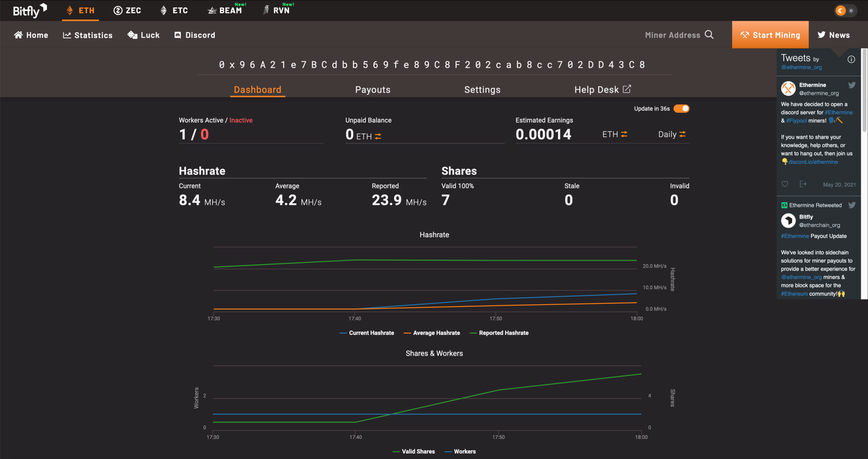868x459 pixels.
Task: Click the Miner Address search field
Action: pos(672,35)
